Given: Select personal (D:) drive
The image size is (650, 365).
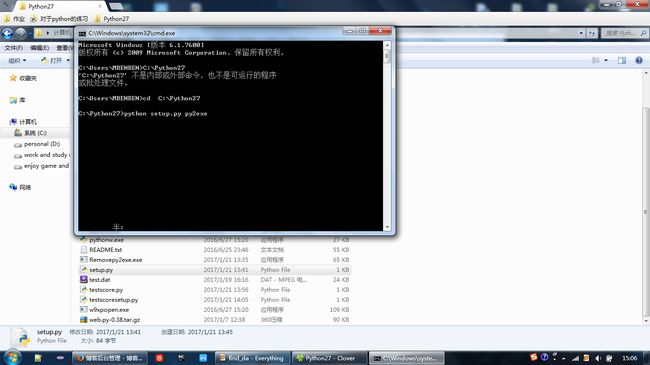Looking at the screenshot, I should [x=37, y=144].
